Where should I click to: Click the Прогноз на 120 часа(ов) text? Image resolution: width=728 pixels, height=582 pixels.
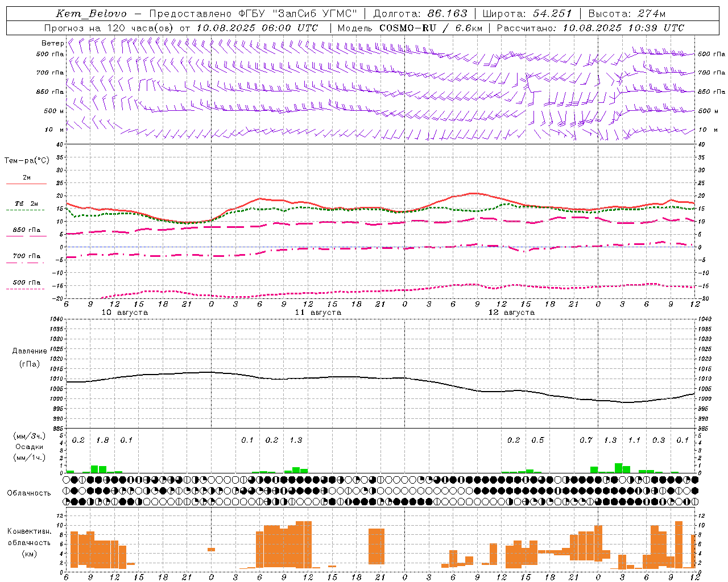click(109, 28)
